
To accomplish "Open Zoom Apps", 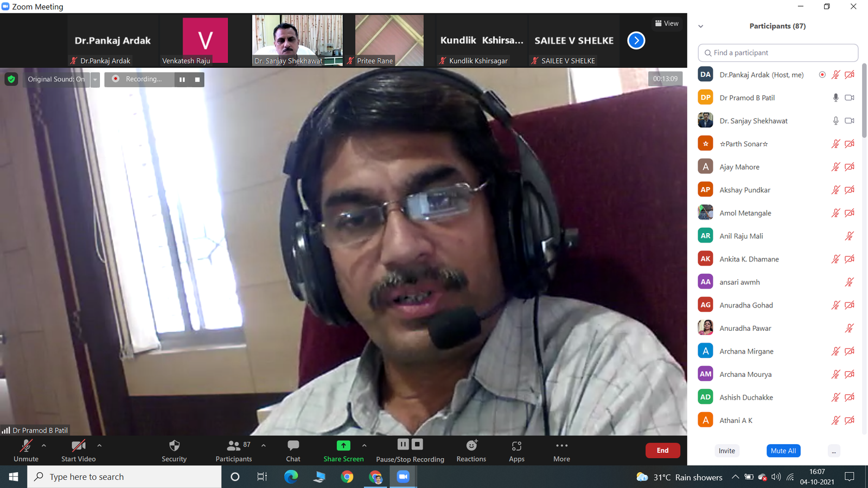I will tap(516, 451).
